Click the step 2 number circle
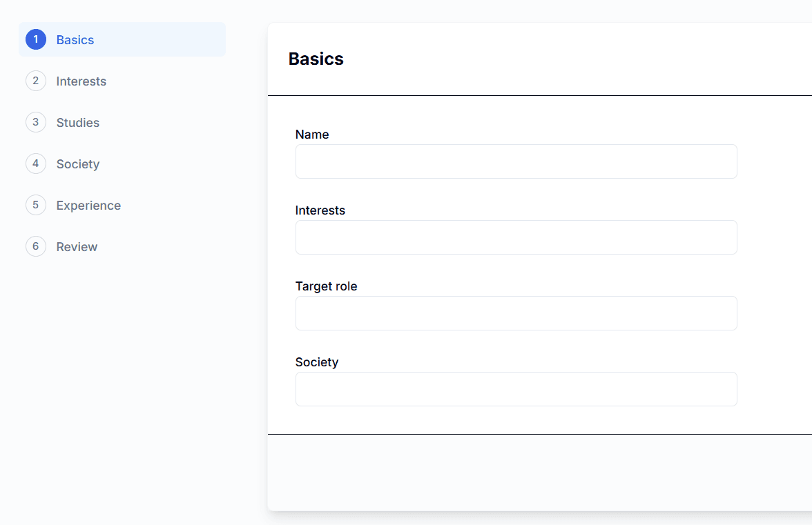This screenshot has width=812, height=525. pos(36,81)
